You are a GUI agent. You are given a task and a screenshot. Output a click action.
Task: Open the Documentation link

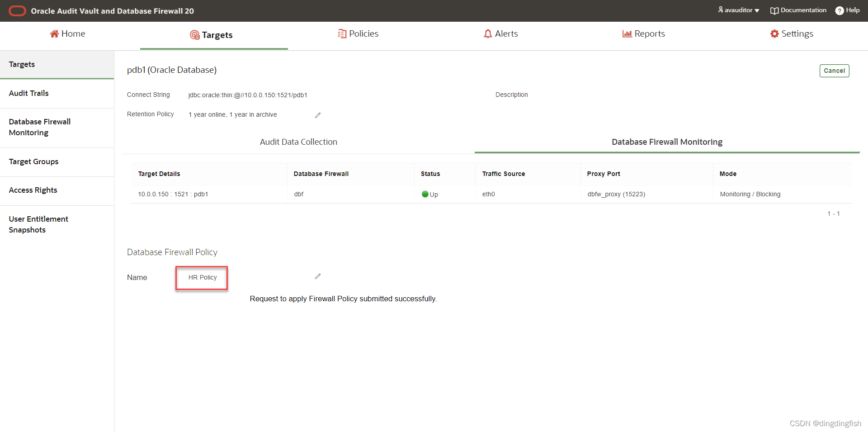point(798,10)
